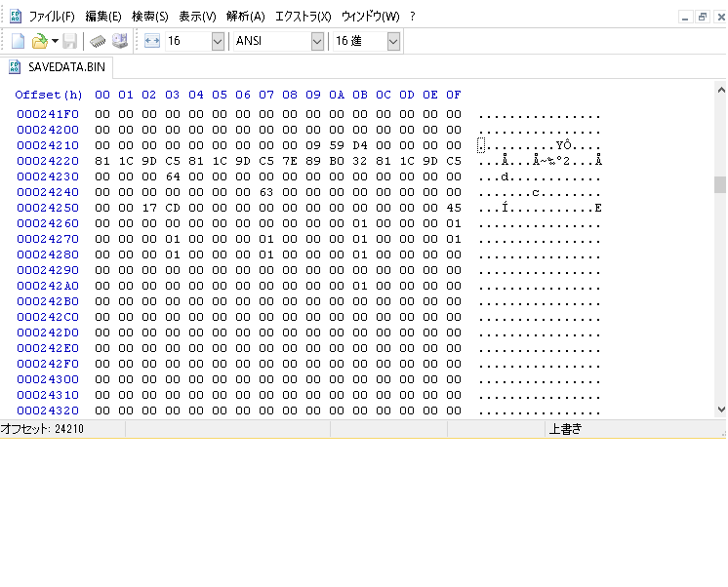Click byte 01 in row 000242A0
728x587 pixels.
pos(360,286)
